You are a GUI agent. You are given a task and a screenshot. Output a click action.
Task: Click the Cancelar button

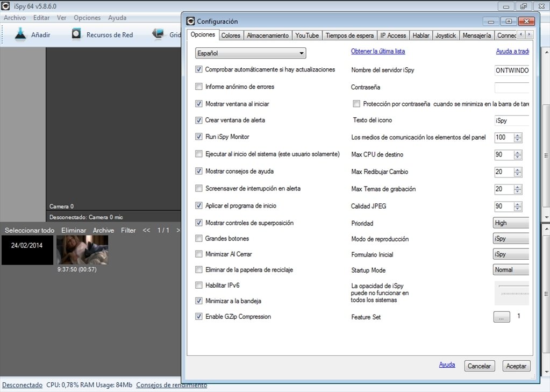coord(479,366)
